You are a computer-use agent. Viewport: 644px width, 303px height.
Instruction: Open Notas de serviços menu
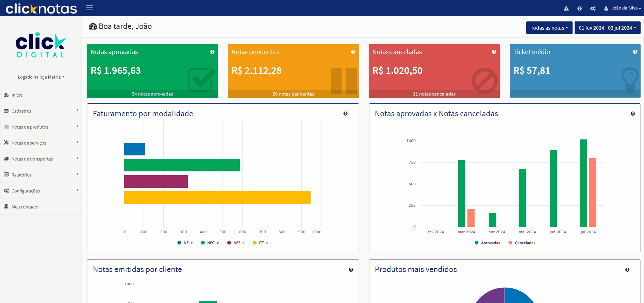[x=41, y=143]
